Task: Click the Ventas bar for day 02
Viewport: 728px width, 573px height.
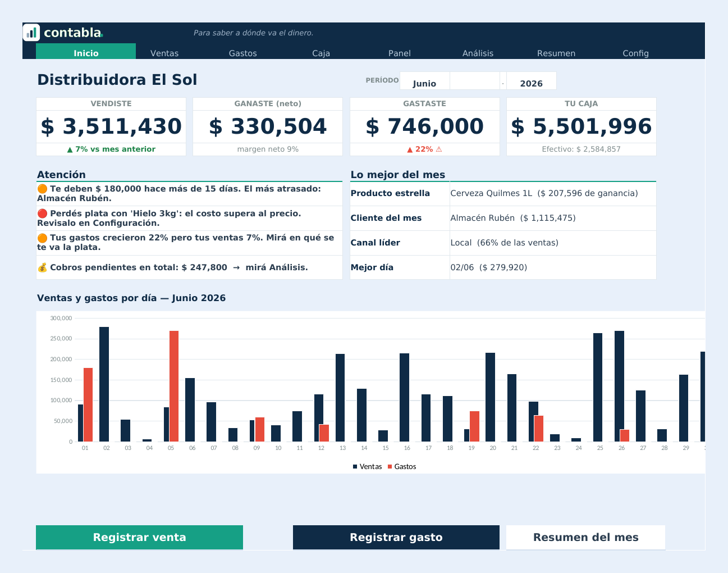Action: coord(104,384)
